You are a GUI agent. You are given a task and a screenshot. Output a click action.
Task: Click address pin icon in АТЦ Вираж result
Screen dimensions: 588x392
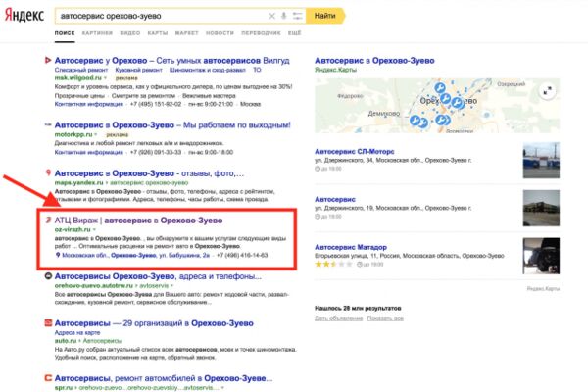[58, 255]
